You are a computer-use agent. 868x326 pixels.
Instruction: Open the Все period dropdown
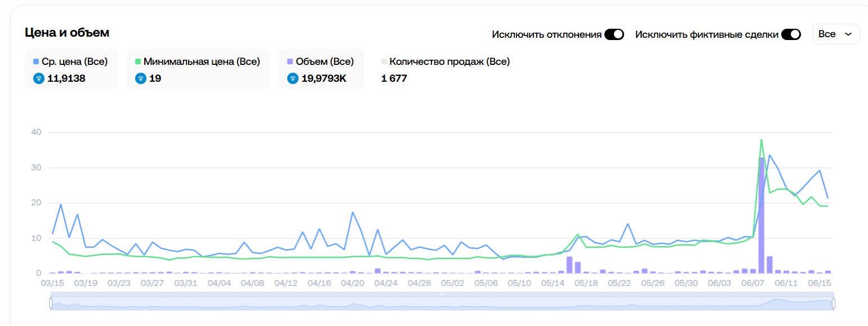coord(835,34)
